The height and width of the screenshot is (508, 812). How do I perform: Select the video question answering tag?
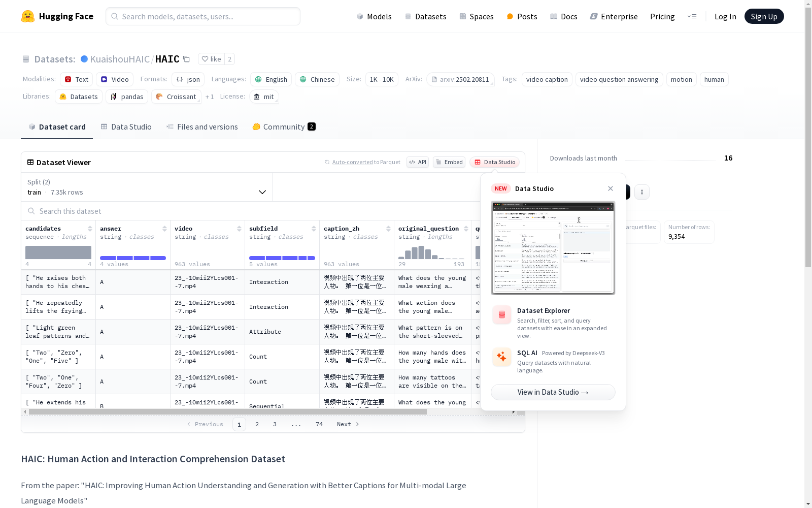619,79
